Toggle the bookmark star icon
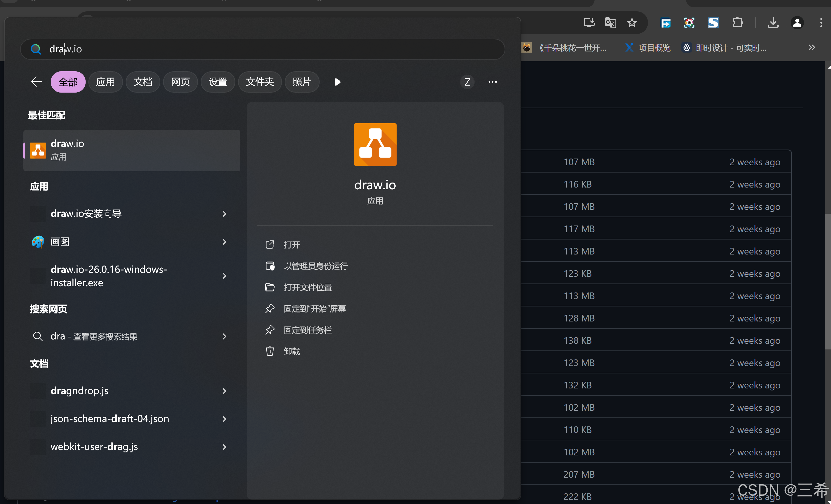The image size is (831, 504). (x=632, y=23)
